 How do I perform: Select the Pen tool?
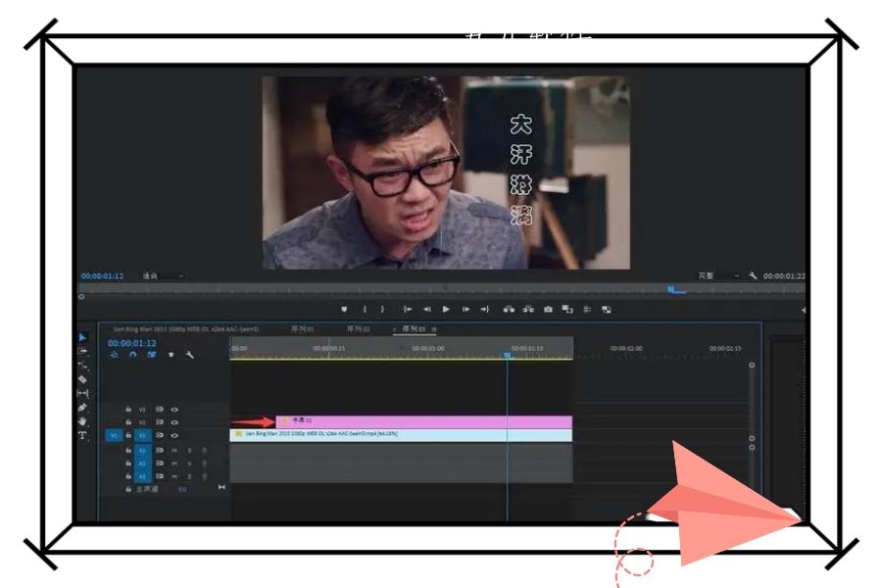[82, 407]
